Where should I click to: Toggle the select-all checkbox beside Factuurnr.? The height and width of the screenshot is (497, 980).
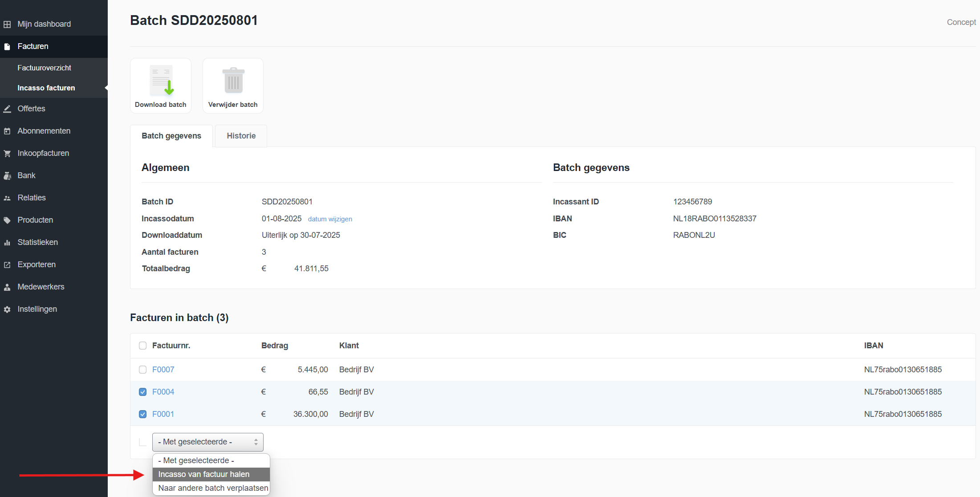pos(142,346)
